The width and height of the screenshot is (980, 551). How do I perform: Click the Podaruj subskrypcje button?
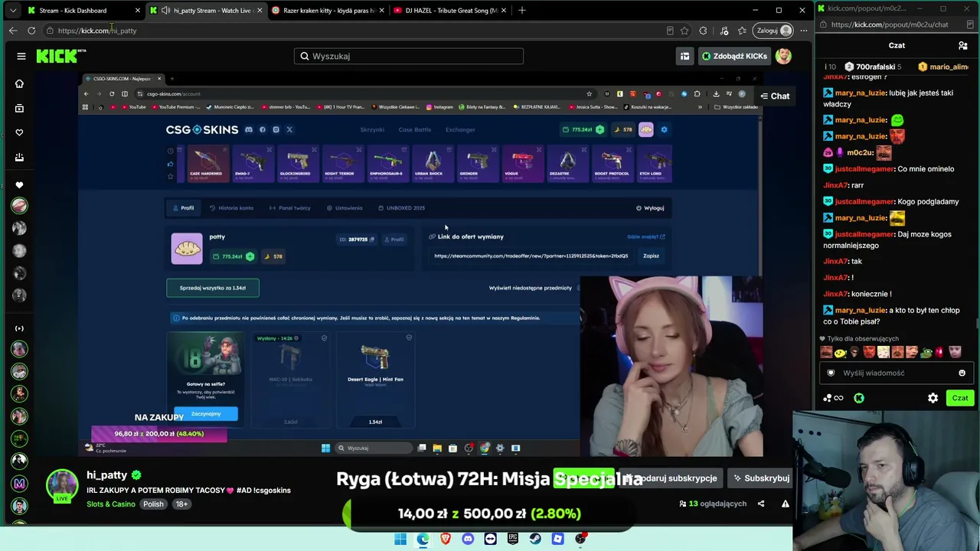click(671, 478)
